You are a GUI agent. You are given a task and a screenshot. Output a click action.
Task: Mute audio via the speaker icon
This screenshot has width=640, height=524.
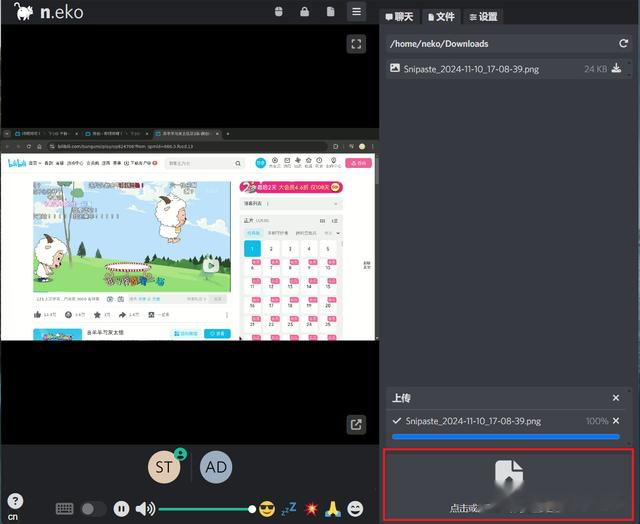point(145,509)
